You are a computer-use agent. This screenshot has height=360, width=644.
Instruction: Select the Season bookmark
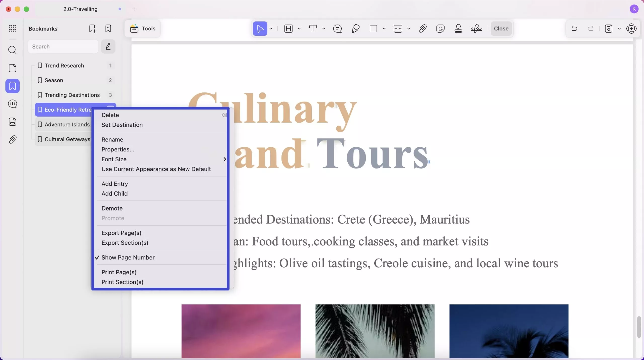coord(75,80)
